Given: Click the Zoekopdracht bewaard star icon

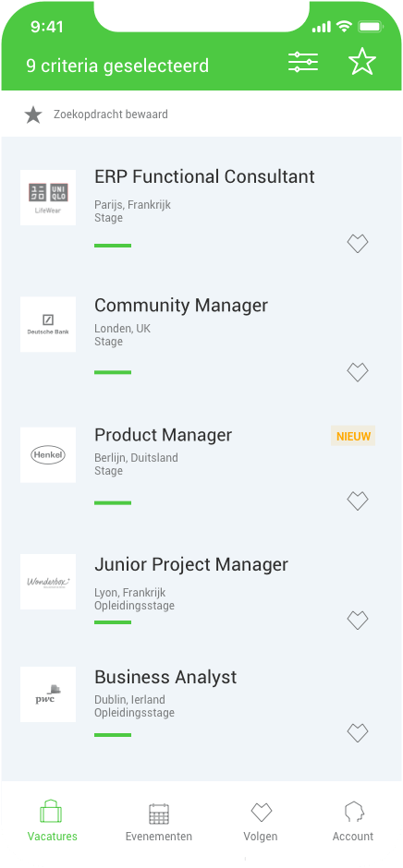Looking at the screenshot, I should click(33, 115).
